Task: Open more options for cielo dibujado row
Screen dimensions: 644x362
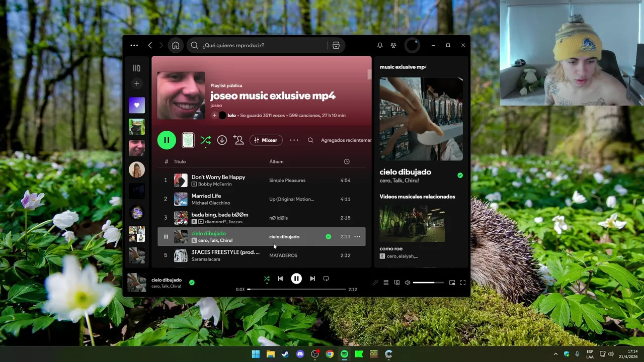Action: click(357, 237)
